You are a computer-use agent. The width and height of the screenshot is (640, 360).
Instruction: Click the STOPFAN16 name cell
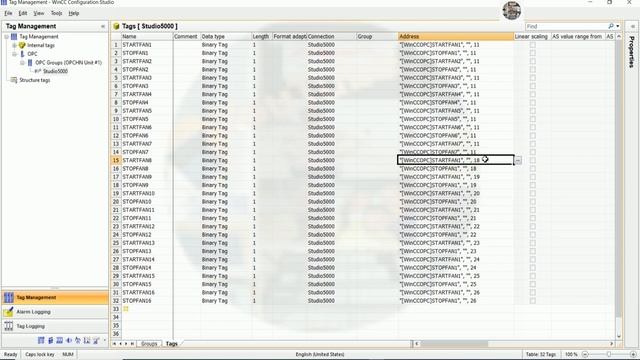point(147,301)
